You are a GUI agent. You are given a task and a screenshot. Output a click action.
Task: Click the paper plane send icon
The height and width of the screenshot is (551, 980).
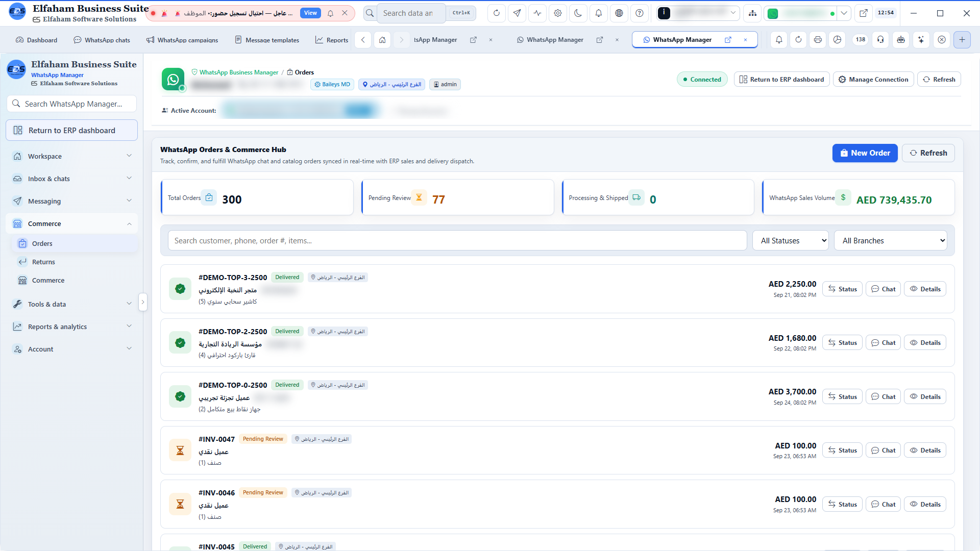coord(517,13)
